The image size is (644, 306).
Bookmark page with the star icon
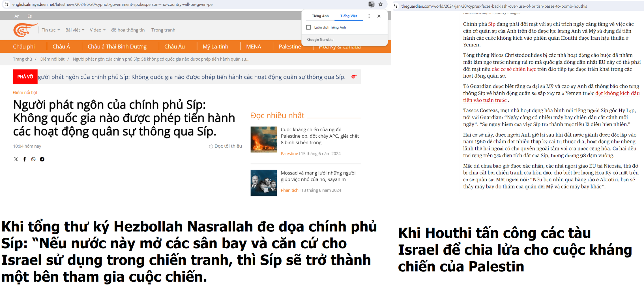pos(381,4)
